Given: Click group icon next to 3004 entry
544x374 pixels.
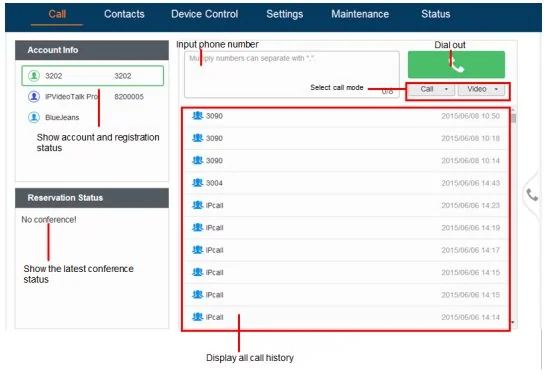Looking at the screenshot, I should [197, 182].
